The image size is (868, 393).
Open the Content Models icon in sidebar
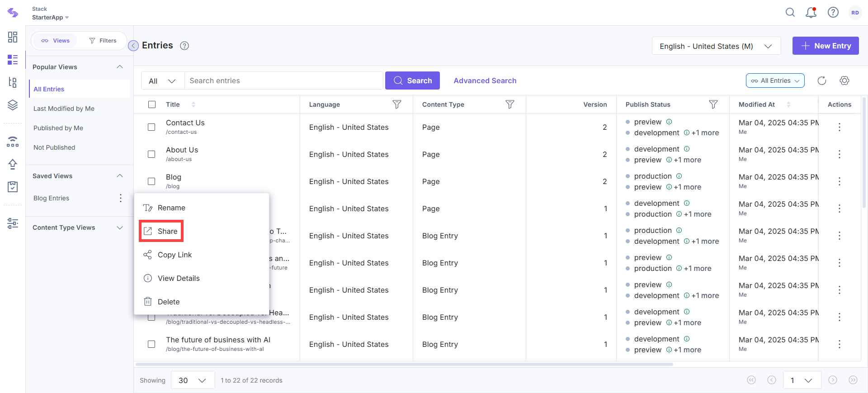tap(13, 82)
